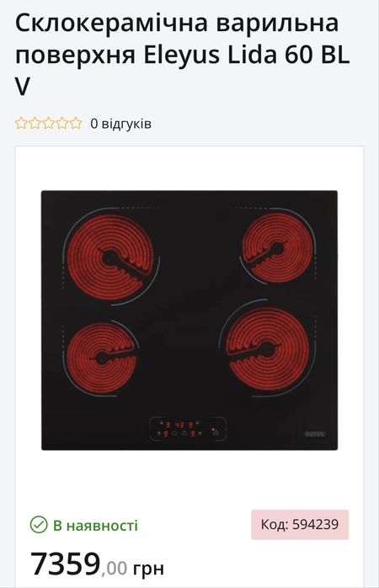The height and width of the screenshot is (588, 379).
Task: Choose the fourth rating star
Action: [62, 123]
